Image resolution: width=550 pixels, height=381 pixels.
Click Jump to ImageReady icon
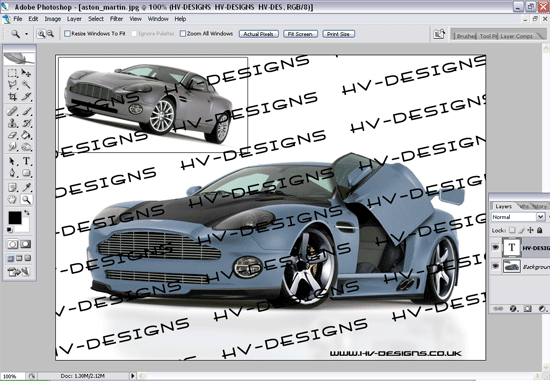point(19,272)
